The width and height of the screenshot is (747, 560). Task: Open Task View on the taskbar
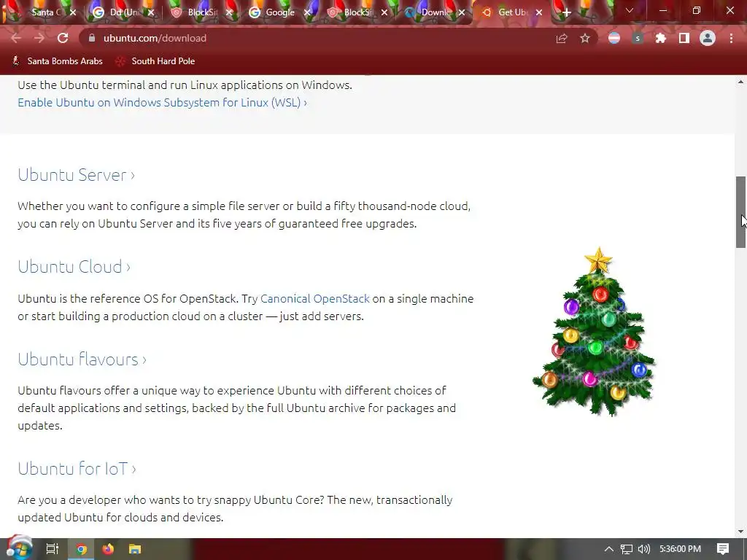click(x=52, y=549)
